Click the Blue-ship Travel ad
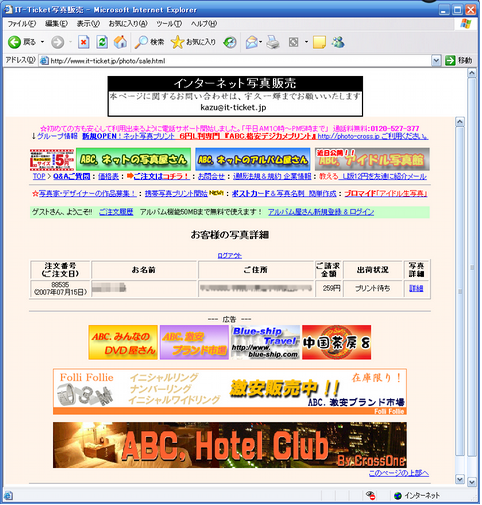Screen dimensions: 482x505 [x=265, y=342]
